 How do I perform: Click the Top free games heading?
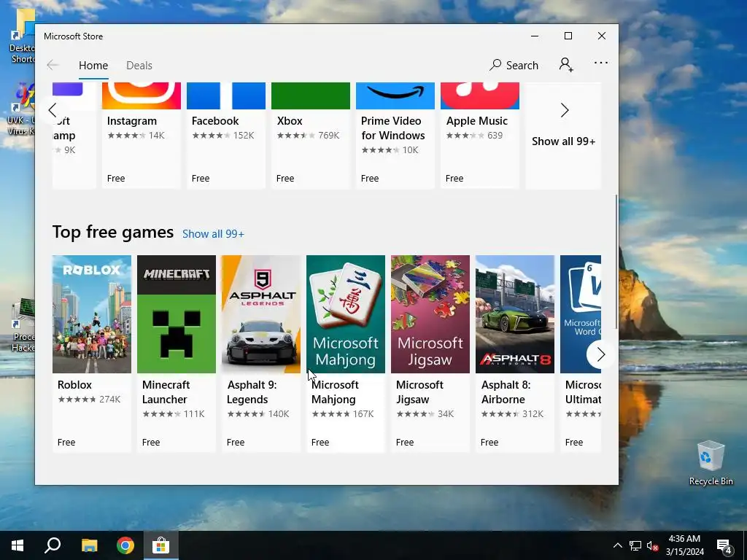tap(113, 233)
